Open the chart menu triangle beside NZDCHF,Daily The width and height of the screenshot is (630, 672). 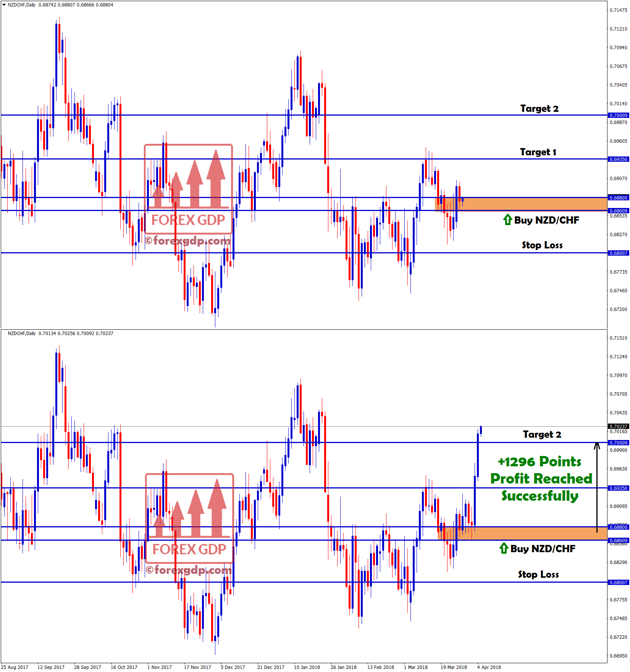click(x=4, y=5)
